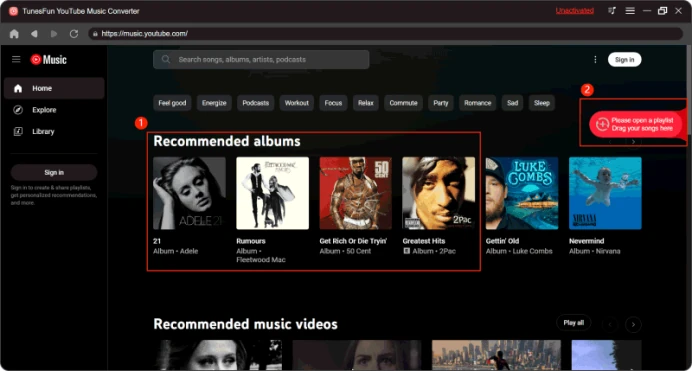The image size is (692, 372).
Task: Click the 'Album • Nirvana' subtitle
Action: pyautogui.click(x=594, y=251)
